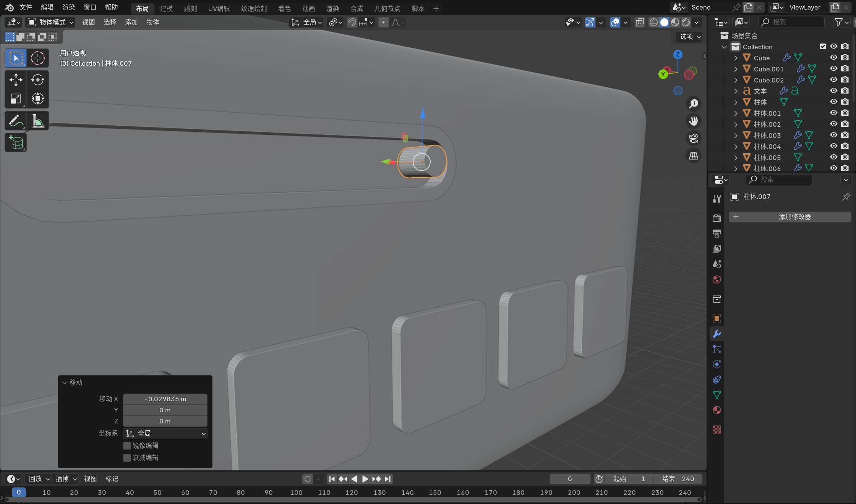Switch to the 雕刻 workspace tab
The image size is (856, 504).
click(190, 8)
